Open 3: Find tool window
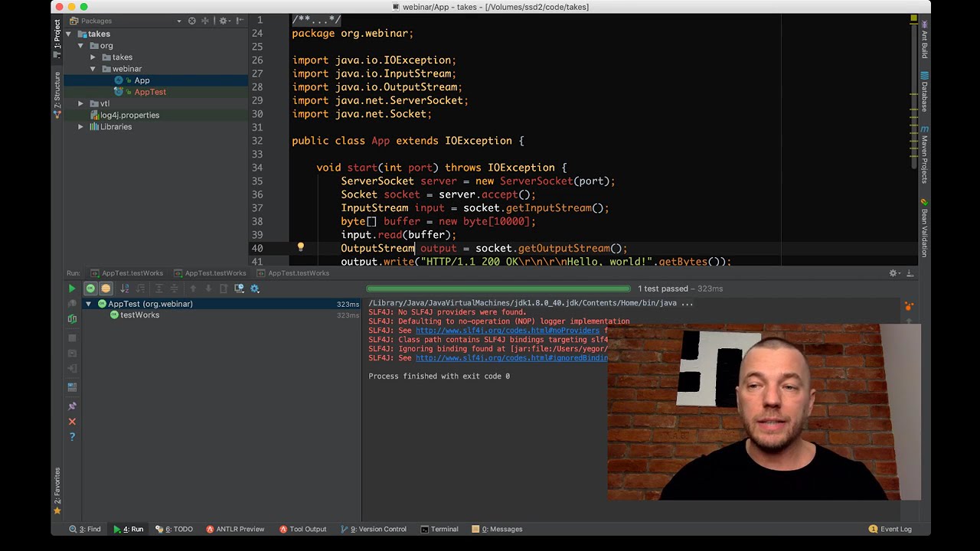The image size is (980, 551). (x=85, y=529)
